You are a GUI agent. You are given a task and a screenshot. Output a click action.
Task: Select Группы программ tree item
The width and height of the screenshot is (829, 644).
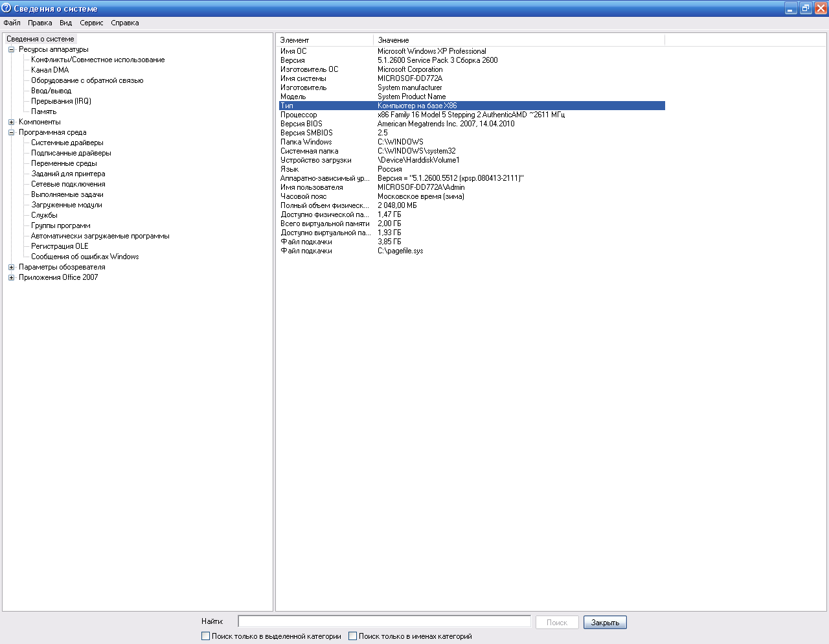[61, 225]
